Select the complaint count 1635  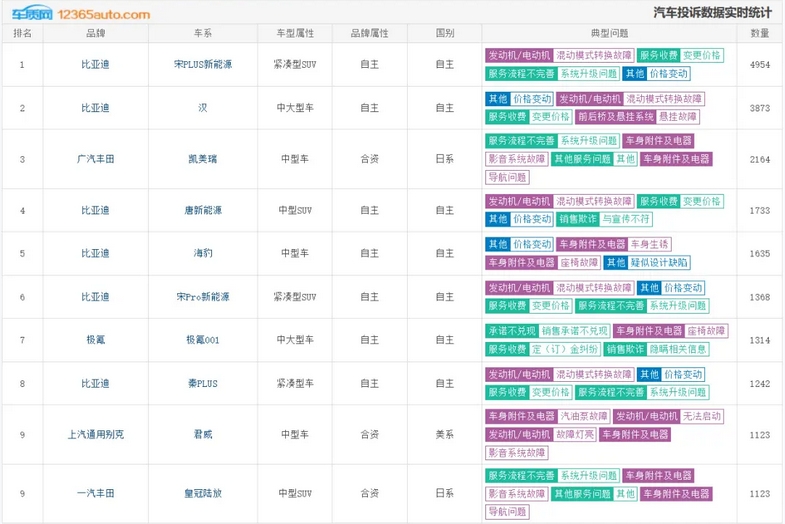pyautogui.click(x=759, y=253)
